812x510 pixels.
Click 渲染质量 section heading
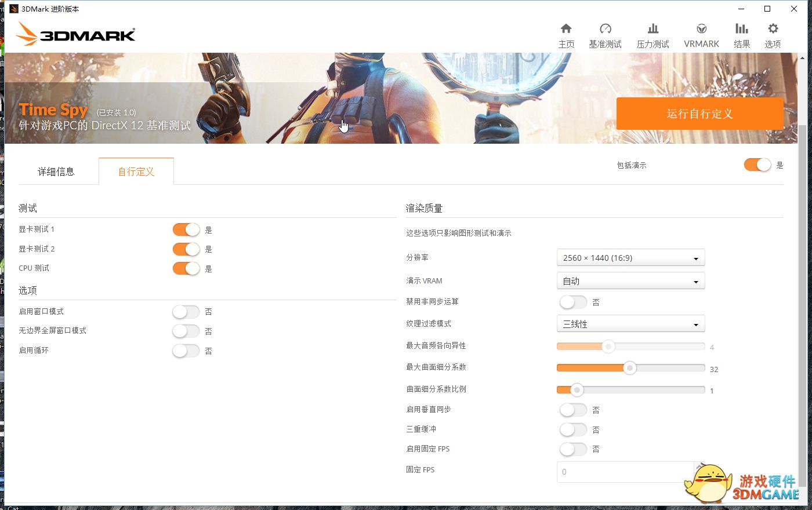[424, 208]
